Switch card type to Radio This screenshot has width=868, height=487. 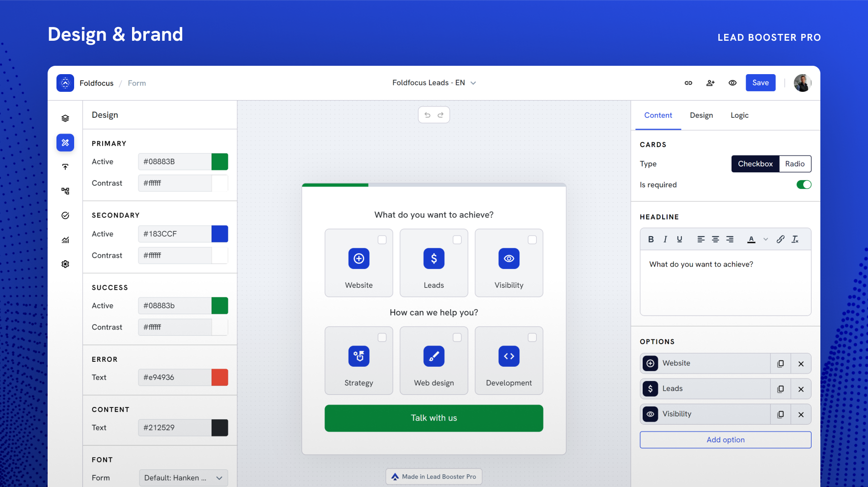[795, 163]
